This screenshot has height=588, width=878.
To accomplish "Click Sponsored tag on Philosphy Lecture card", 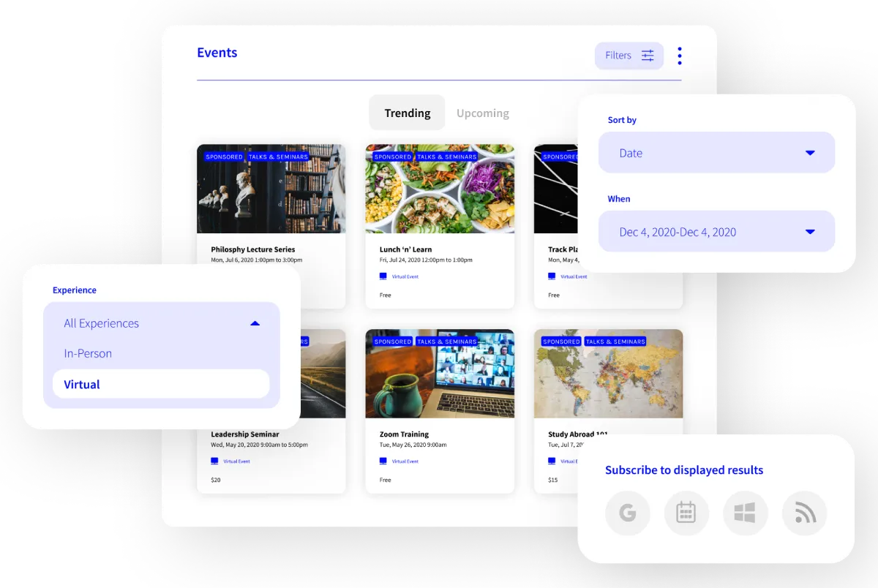I will 224,157.
